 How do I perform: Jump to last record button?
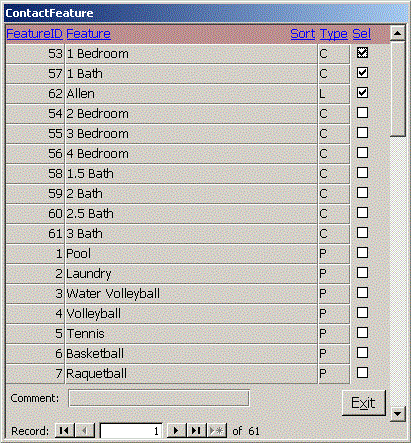(197, 431)
